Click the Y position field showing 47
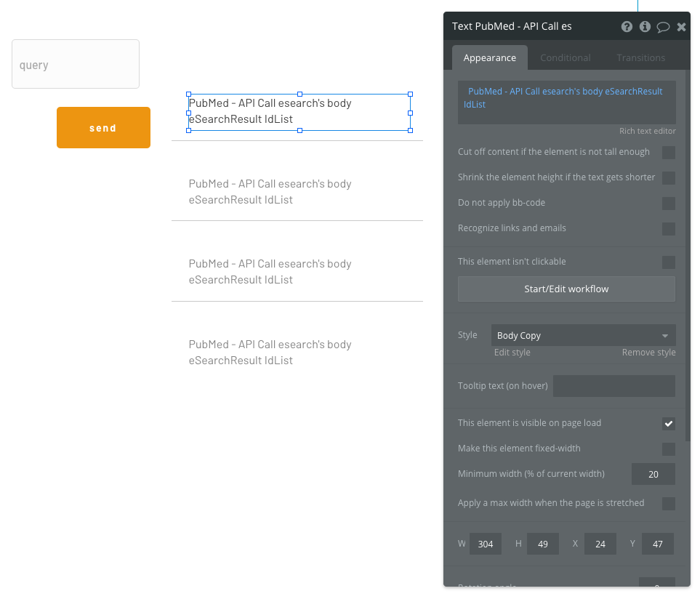700x599 pixels. (658, 544)
